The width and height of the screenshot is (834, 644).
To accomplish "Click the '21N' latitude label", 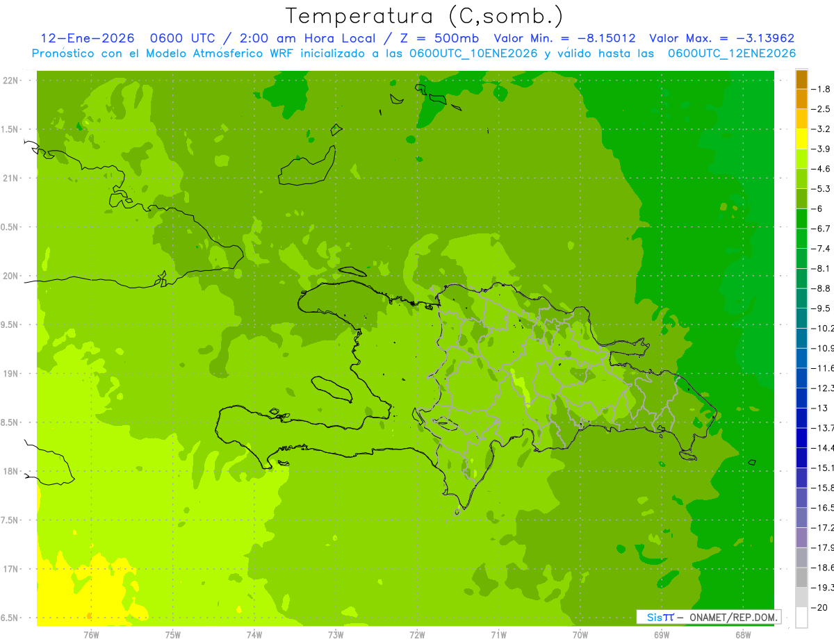I will coord(12,178).
